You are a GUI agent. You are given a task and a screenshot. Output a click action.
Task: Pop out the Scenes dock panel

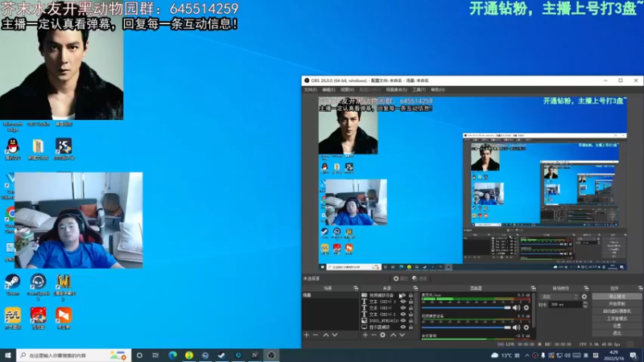(356, 288)
